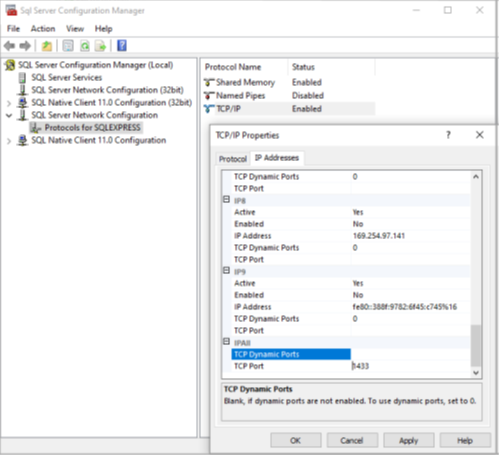
Task: Click the properties list scrollbar thumb
Action: pos(476,345)
